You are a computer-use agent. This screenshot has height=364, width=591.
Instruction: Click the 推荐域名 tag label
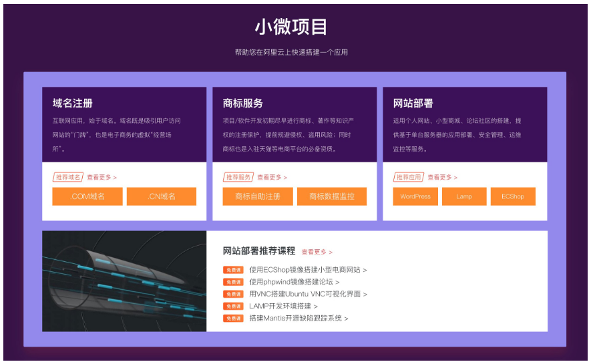pyautogui.click(x=68, y=177)
